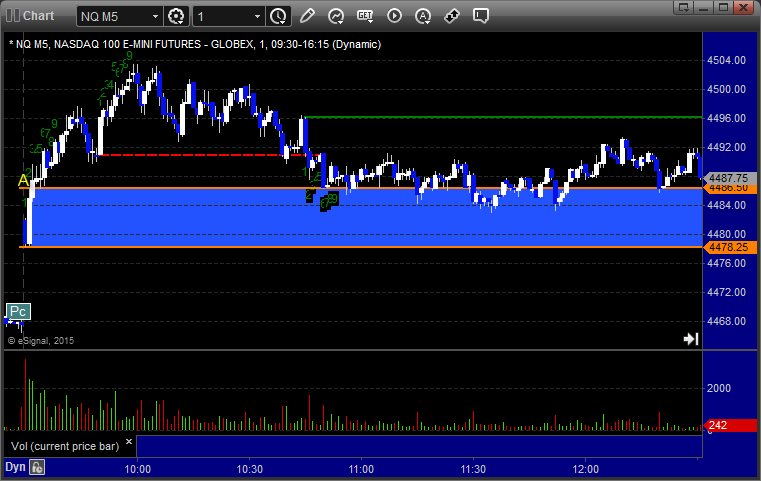The image size is (761, 481).
Task: Click the red 242 volume label
Action: [x=729, y=426]
